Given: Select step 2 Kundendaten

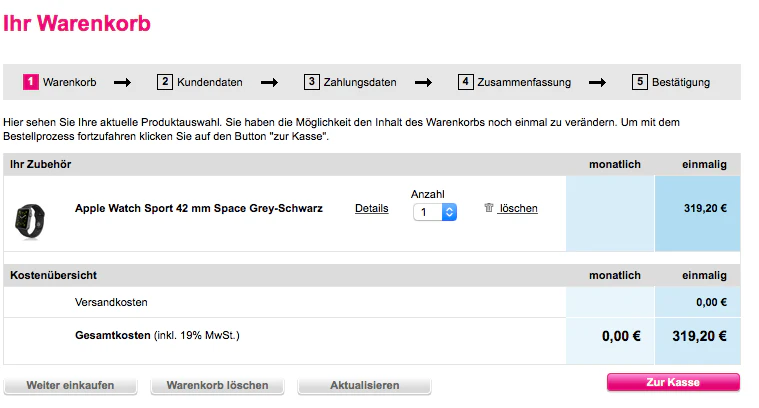Looking at the screenshot, I should click(200, 82).
